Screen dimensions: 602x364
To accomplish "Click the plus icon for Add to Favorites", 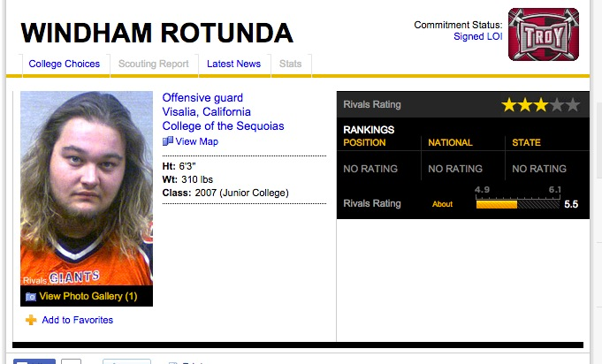I will click(31, 320).
